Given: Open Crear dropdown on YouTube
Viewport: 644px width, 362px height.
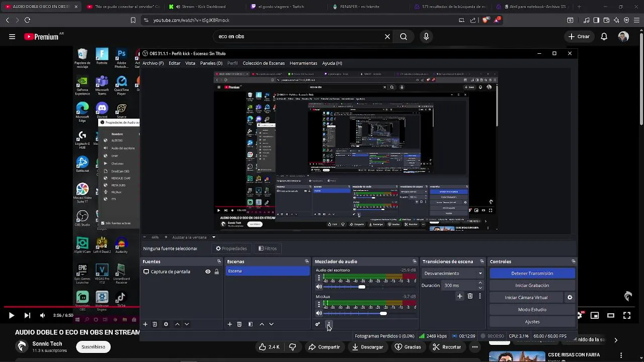Looking at the screenshot, I should (x=579, y=37).
